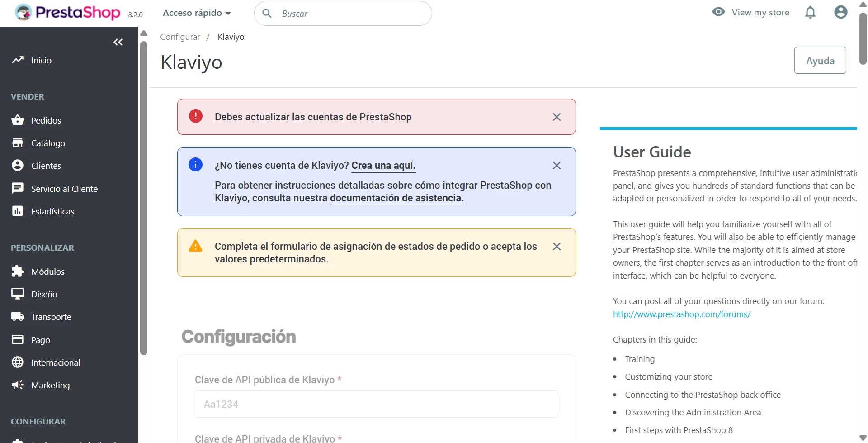868x443 pixels.
Task: Click the Estadísticas chart icon
Action: pos(18,211)
